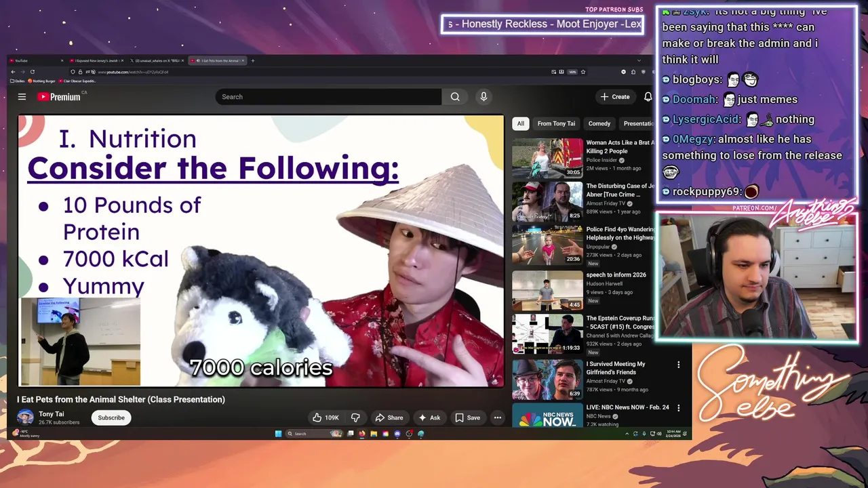This screenshot has width=868, height=488.
Task: Bookmark this page with star icon
Action: click(x=583, y=72)
